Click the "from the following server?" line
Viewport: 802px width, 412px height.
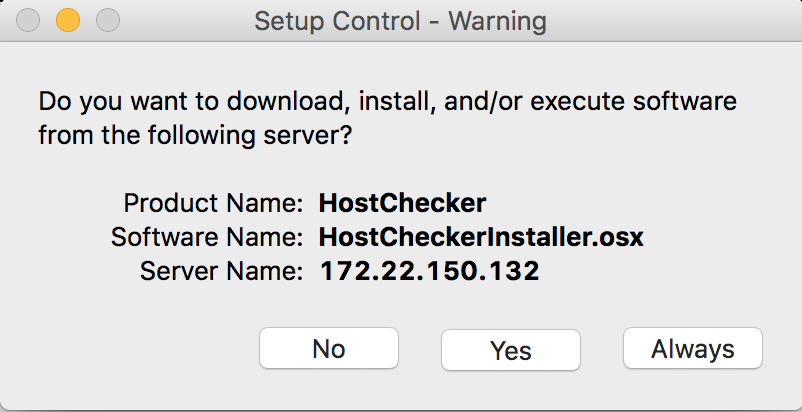click(x=194, y=135)
